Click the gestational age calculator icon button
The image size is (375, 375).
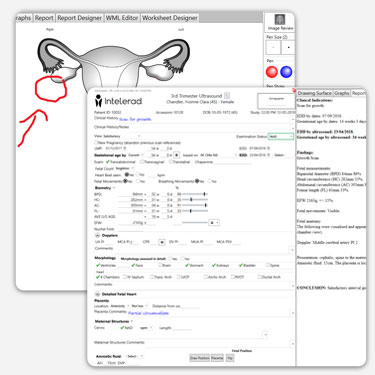tap(177, 155)
